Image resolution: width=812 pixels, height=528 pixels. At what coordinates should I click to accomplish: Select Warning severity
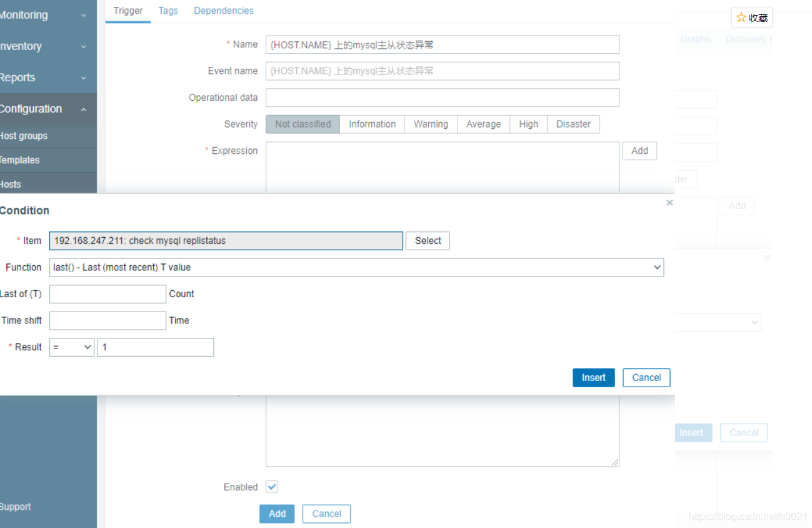click(x=431, y=124)
